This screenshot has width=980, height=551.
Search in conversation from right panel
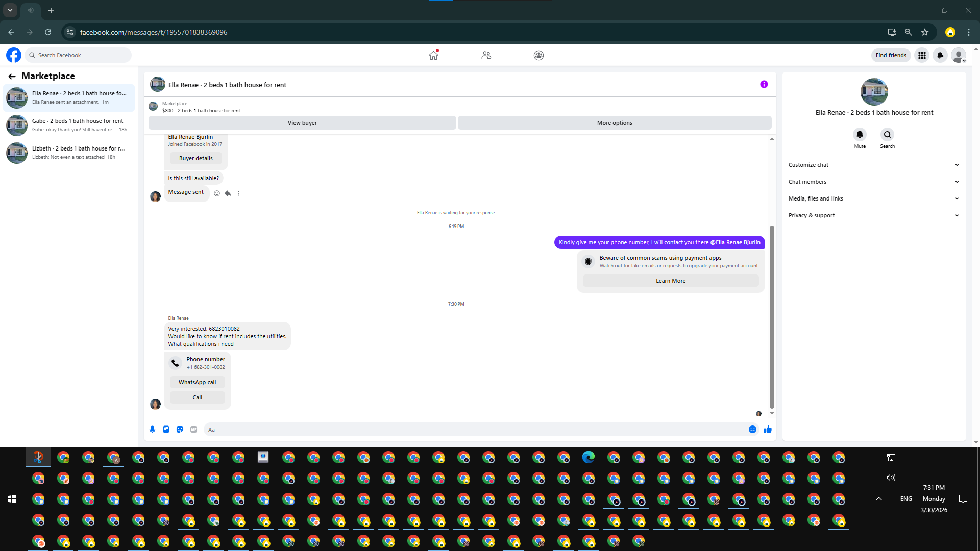[887, 135]
